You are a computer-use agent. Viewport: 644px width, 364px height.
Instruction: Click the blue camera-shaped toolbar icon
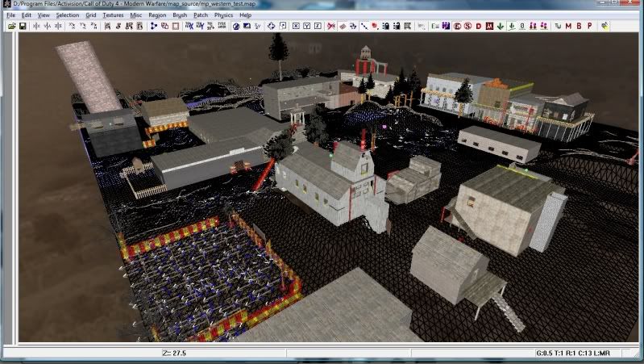pyautogui.click(x=247, y=26)
